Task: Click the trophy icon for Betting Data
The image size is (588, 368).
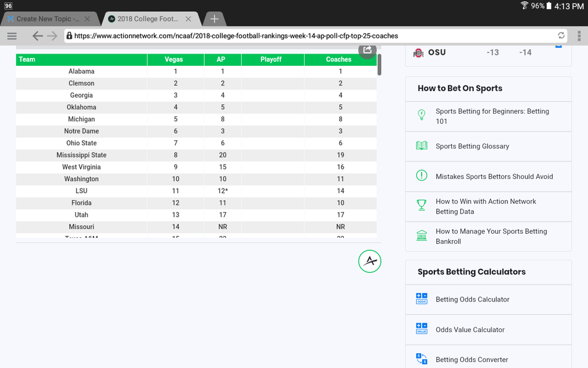Action: [x=422, y=205]
